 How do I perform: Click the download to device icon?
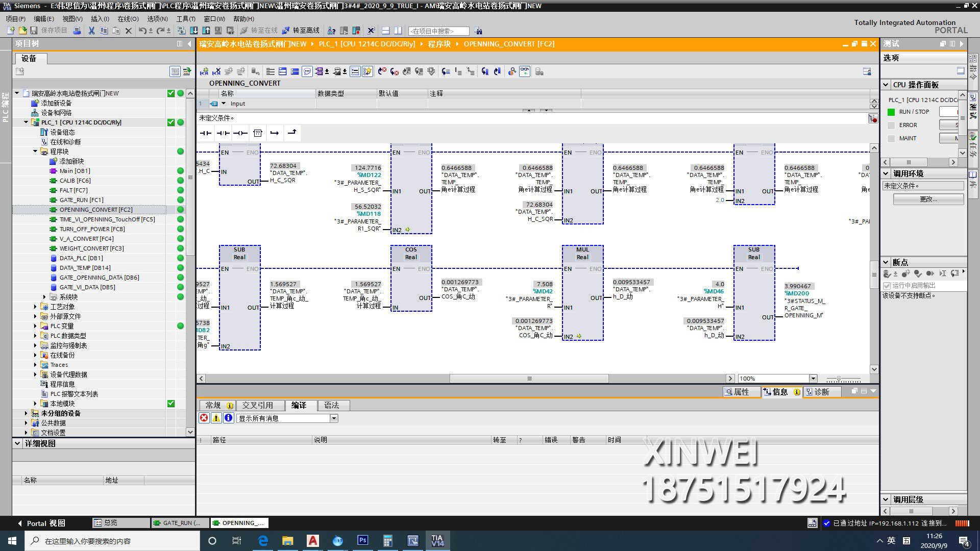click(x=194, y=31)
